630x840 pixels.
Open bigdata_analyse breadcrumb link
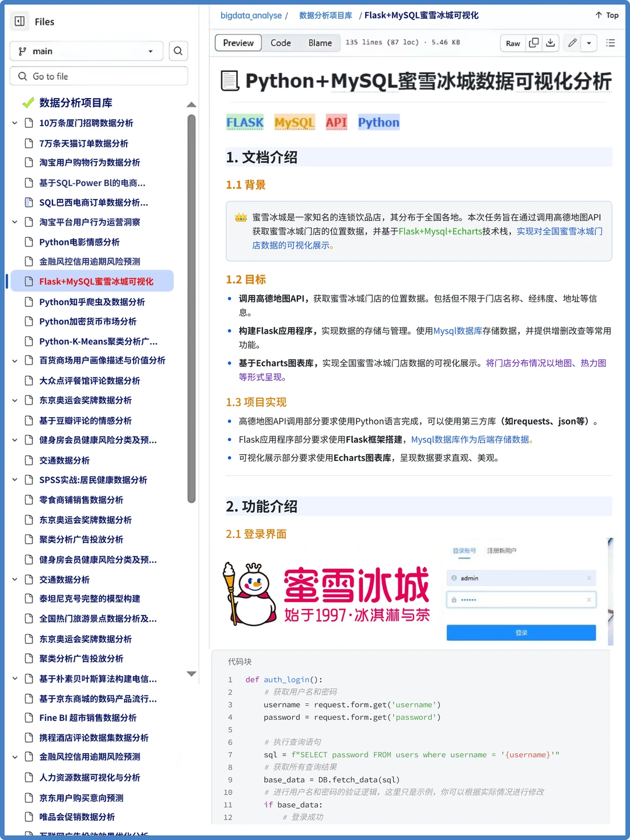[x=251, y=16]
